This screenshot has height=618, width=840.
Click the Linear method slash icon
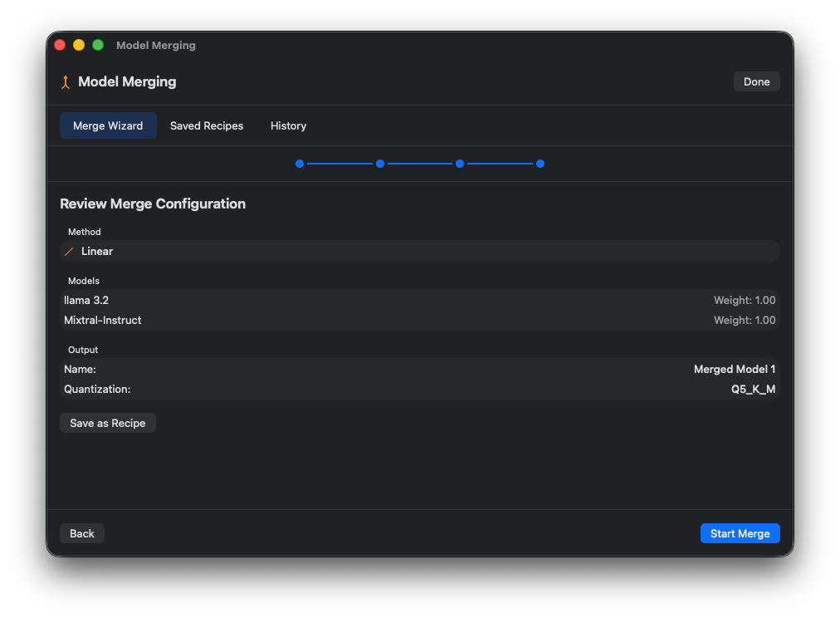coord(70,252)
